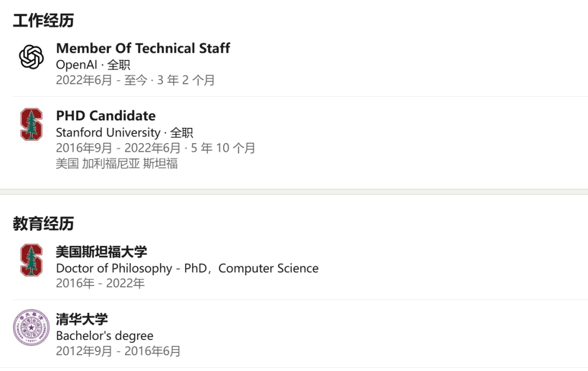
Task: Select the "2012年9月 - 2016年6月" date range
Action: tap(118, 351)
